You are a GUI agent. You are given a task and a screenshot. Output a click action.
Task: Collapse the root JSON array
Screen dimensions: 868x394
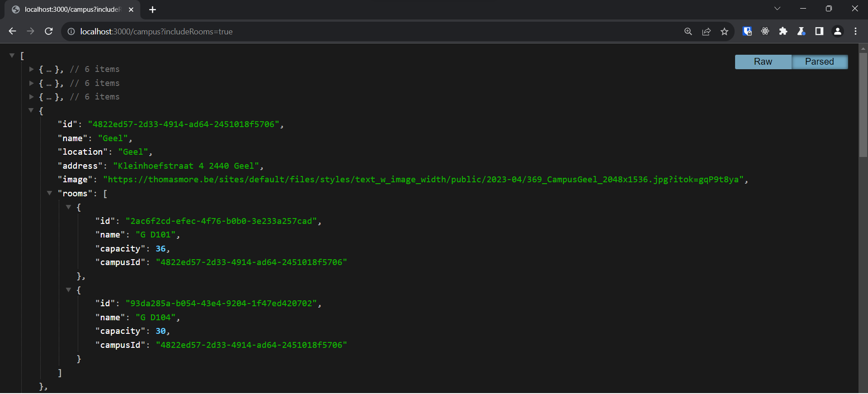pyautogui.click(x=12, y=55)
